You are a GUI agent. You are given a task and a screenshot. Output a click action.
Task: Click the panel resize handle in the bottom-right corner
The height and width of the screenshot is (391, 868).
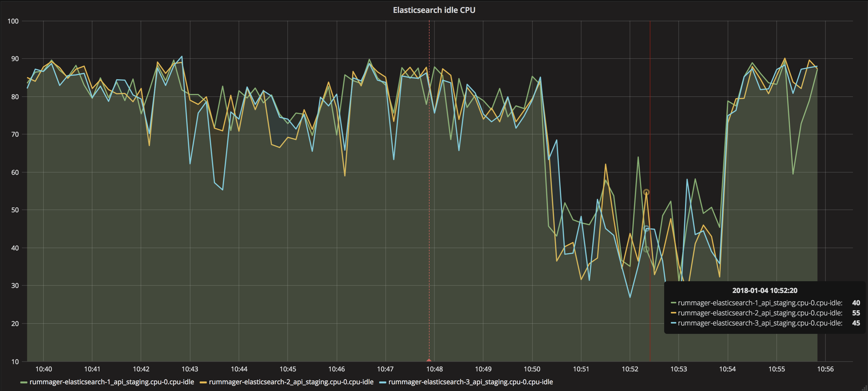[x=865, y=388]
